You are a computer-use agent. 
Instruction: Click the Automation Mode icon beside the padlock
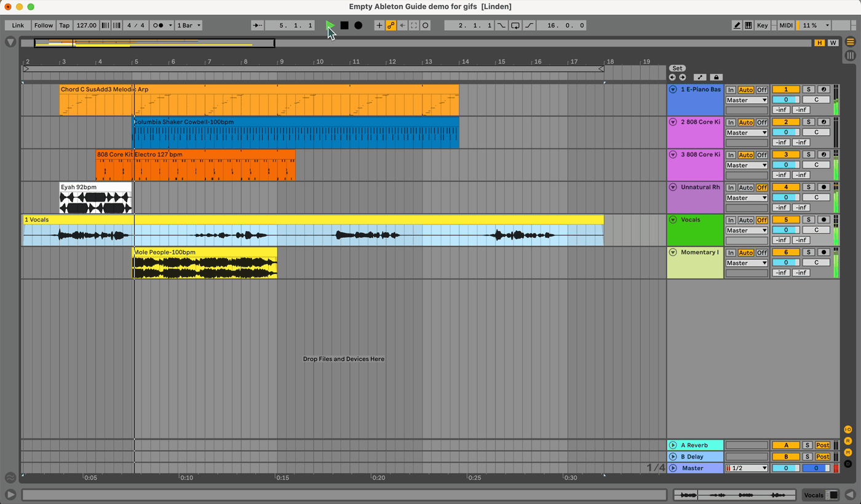tap(700, 77)
